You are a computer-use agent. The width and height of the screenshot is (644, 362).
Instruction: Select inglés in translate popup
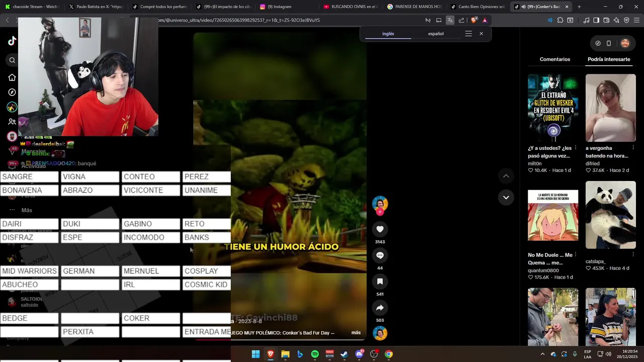point(388,34)
